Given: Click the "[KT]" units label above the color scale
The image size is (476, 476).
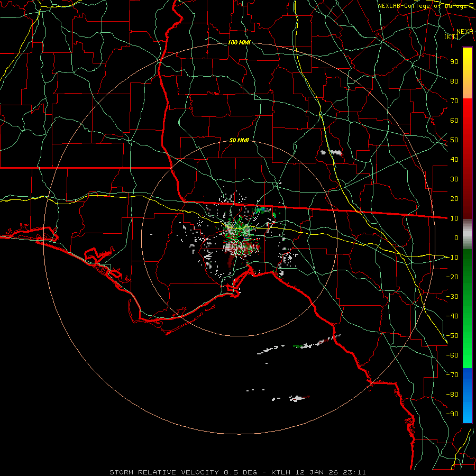Looking at the screenshot, I should [452, 36].
